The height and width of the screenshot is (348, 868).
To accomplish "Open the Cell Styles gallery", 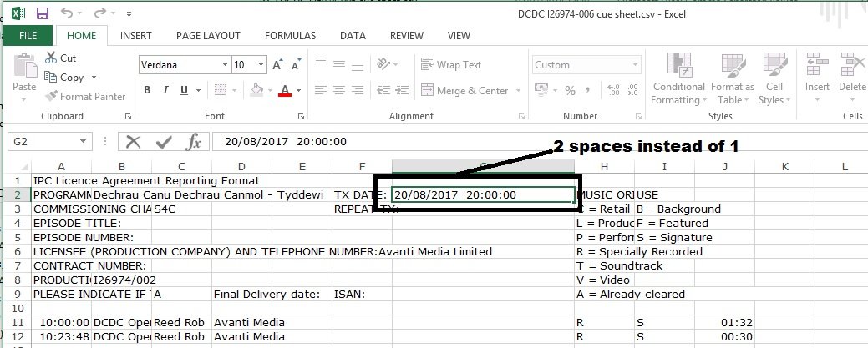I will pos(774,79).
